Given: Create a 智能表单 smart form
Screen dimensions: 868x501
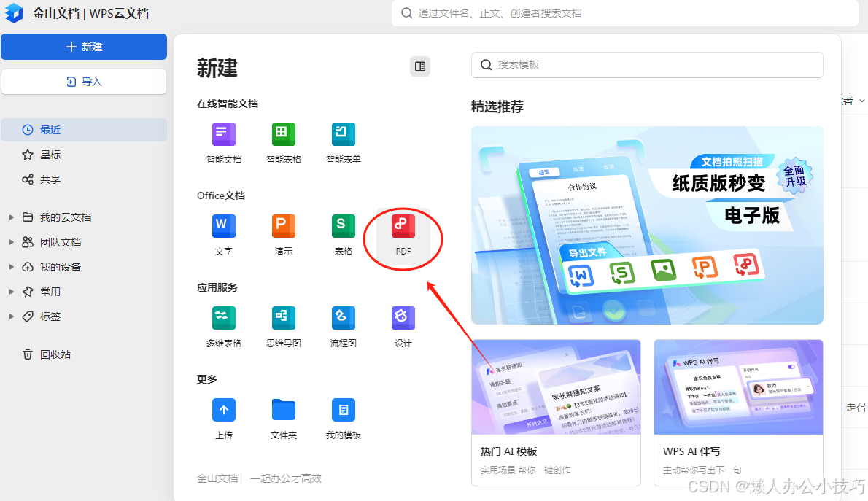Looking at the screenshot, I should [344, 144].
